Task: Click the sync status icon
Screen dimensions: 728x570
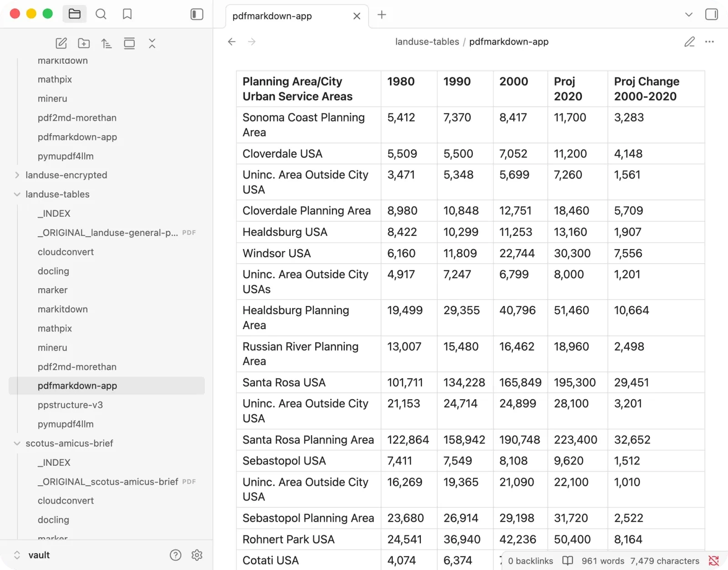Action: (x=714, y=561)
